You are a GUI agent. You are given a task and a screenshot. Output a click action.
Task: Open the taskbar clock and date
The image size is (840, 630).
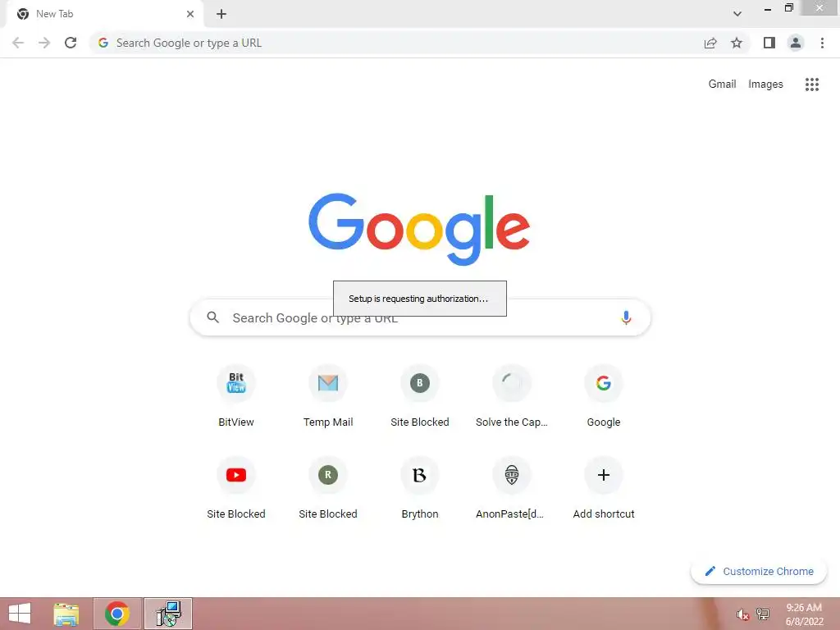click(804, 614)
